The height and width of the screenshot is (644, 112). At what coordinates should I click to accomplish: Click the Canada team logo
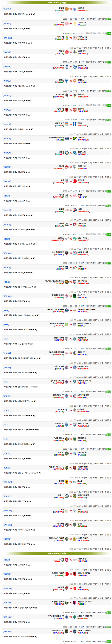click(x=67, y=167)
